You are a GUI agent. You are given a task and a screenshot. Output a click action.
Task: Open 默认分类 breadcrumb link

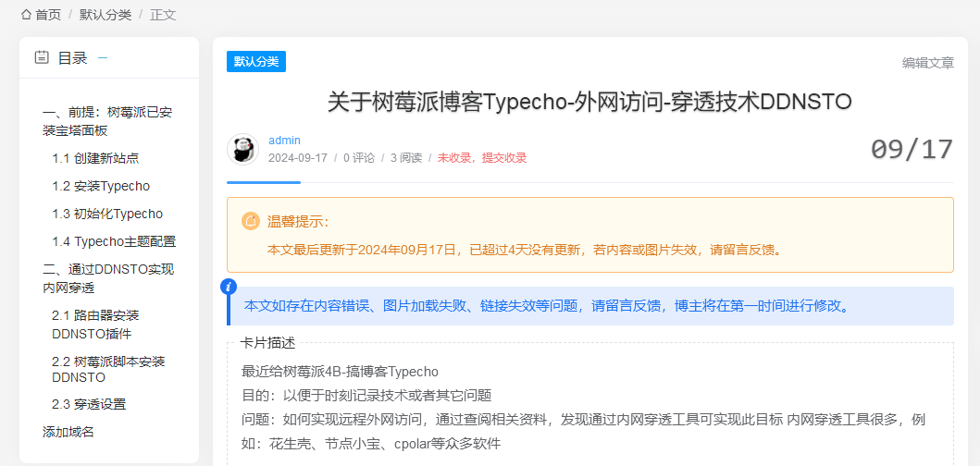point(105,15)
